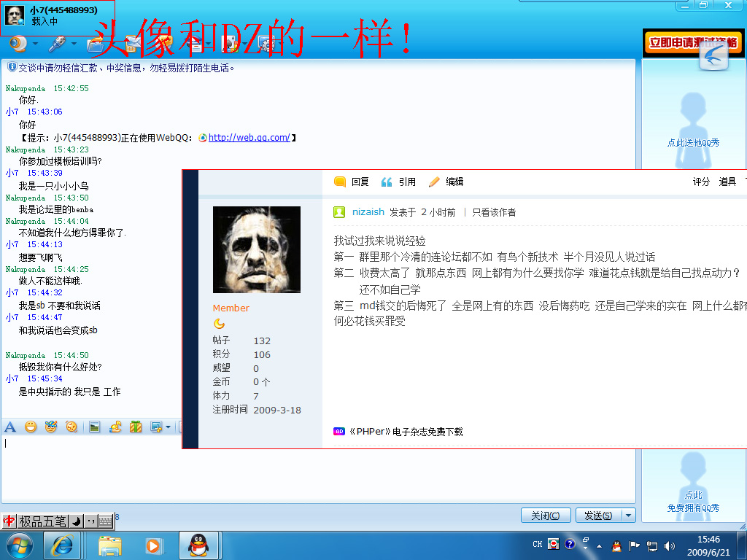The height and width of the screenshot is (560, 747).
Task: Open nizaish user profile link
Action: click(368, 212)
